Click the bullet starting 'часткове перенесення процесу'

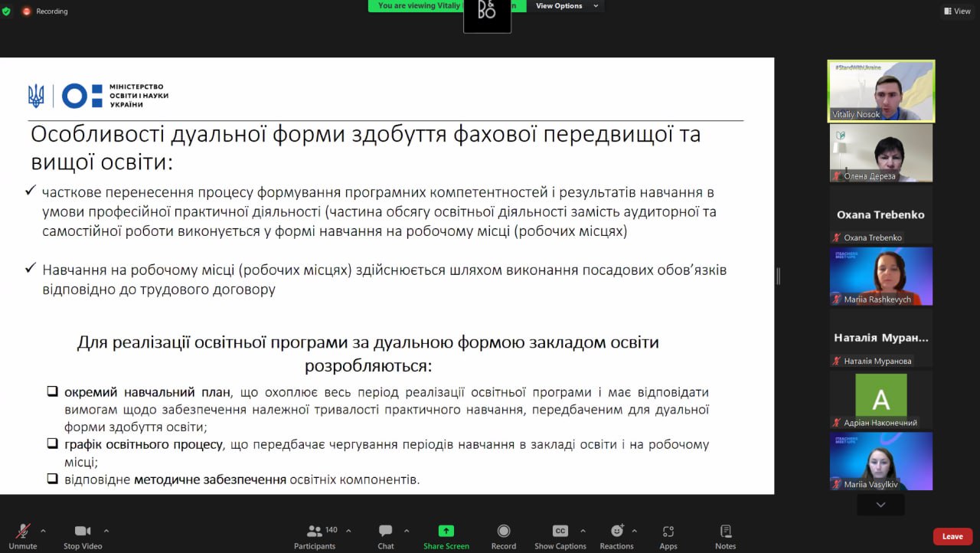click(378, 211)
